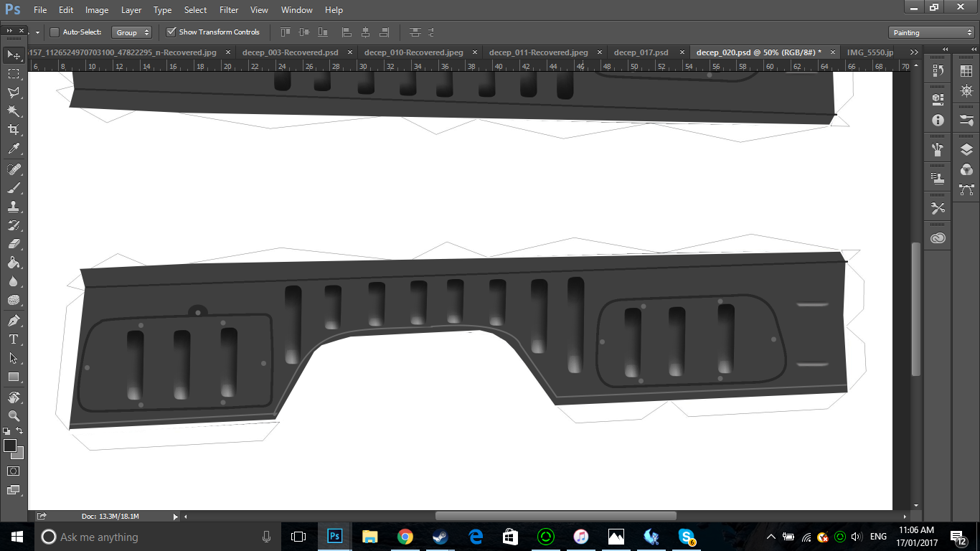Select the Crop tool
Viewport: 980px width, 551px height.
point(13,129)
